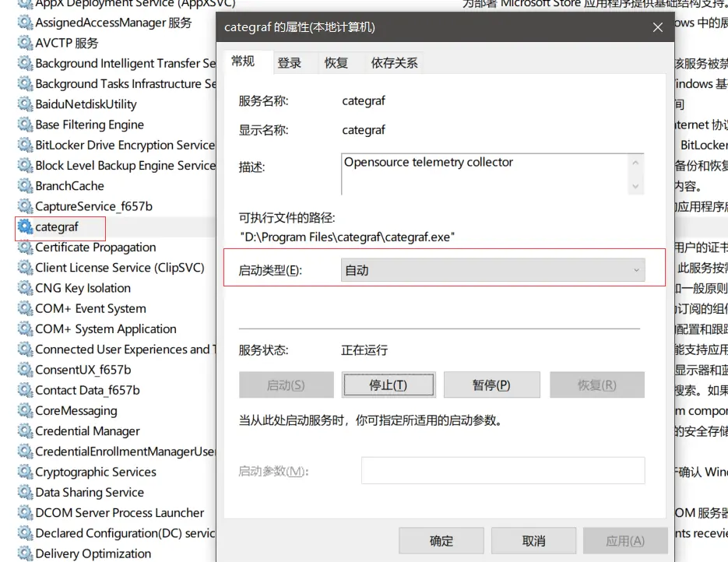Click the Data Sharing Service gear icon
The width and height of the screenshot is (728, 562).
(x=25, y=493)
